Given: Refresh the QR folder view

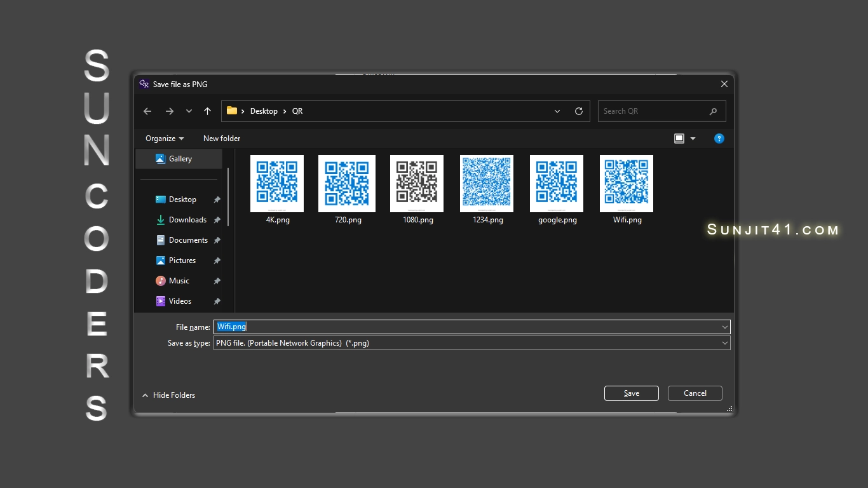Looking at the screenshot, I should click(x=579, y=111).
